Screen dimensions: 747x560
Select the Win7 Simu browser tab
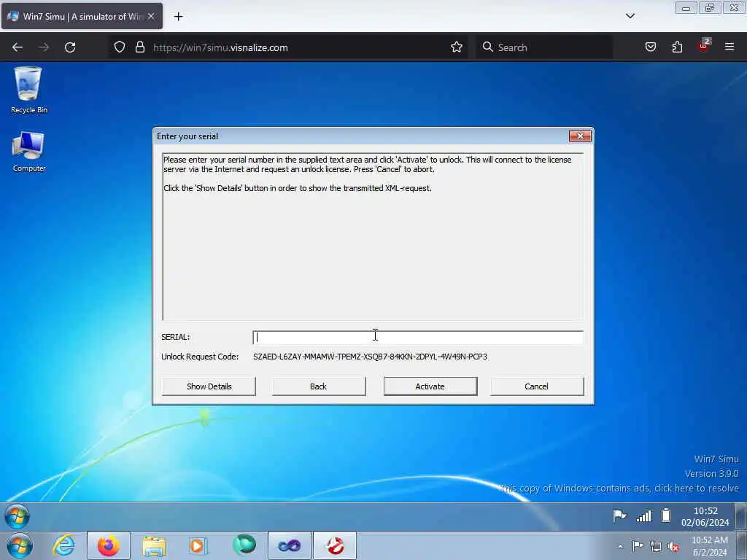[82, 16]
